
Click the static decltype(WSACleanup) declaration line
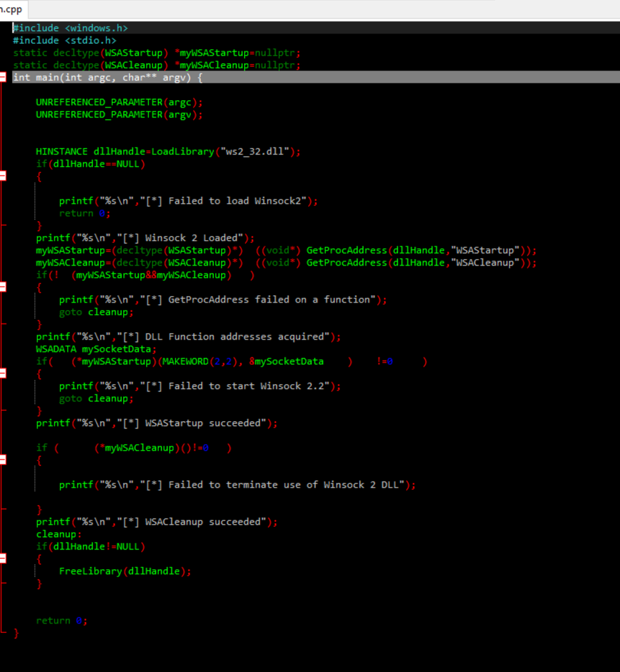pos(157,65)
